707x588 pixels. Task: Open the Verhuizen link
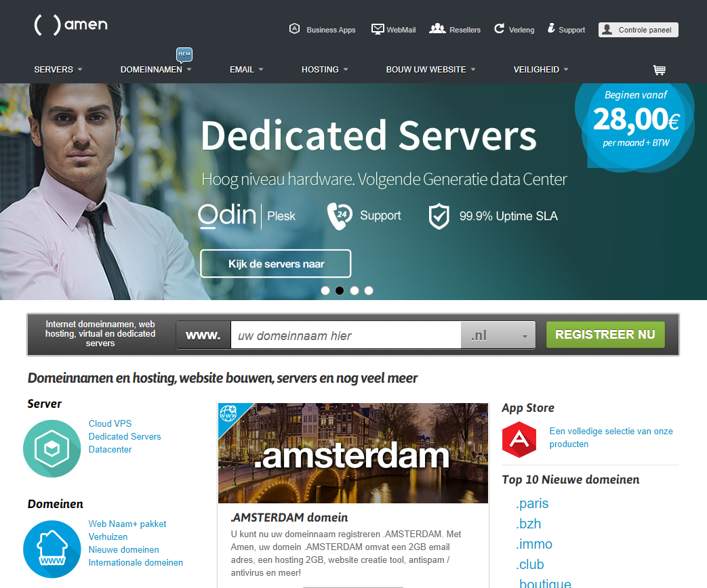pyautogui.click(x=108, y=537)
